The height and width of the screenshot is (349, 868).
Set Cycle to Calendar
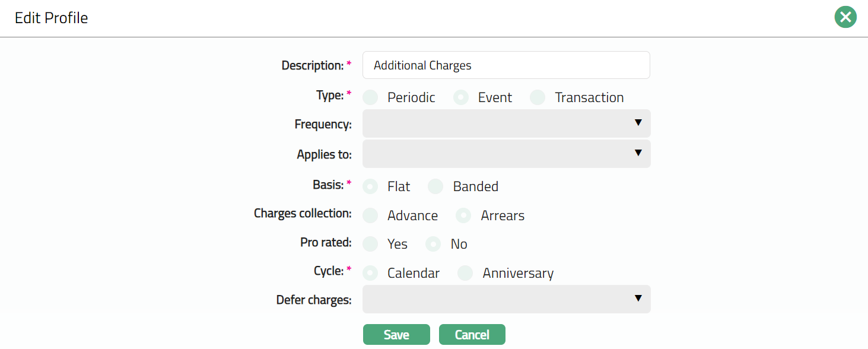tap(370, 273)
